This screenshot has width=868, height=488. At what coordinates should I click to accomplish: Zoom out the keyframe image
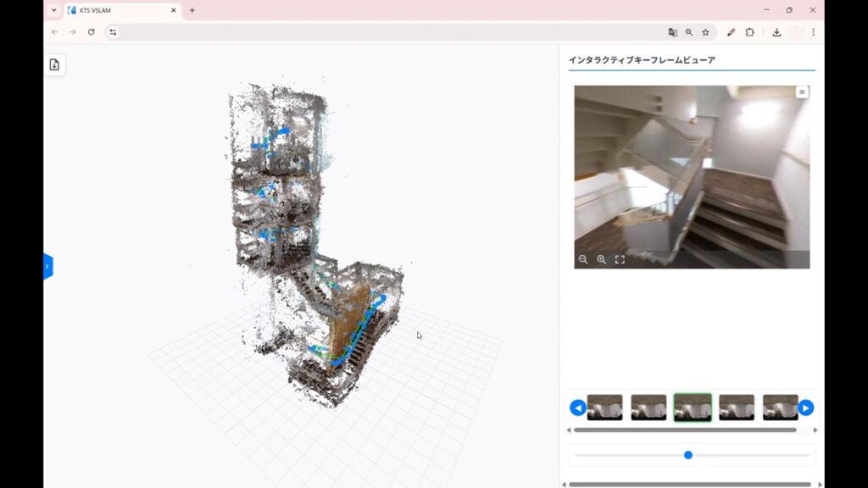[x=583, y=259]
